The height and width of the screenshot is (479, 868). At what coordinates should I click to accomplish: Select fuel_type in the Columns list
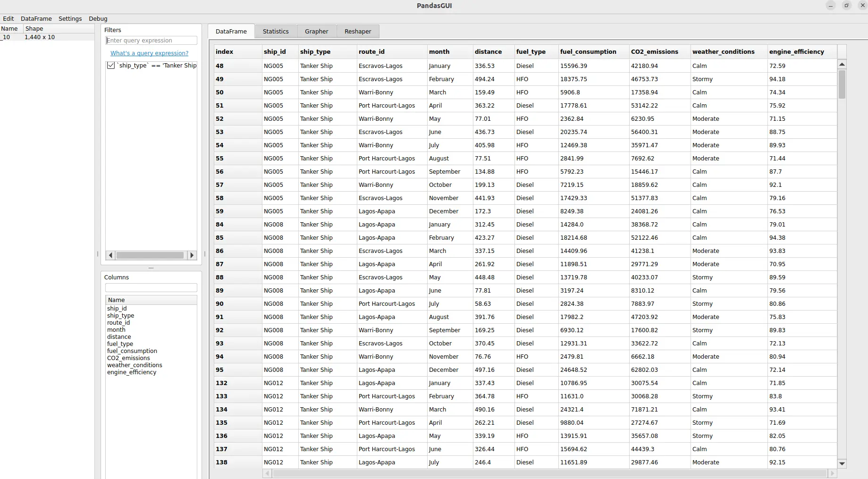pos(120,344)
